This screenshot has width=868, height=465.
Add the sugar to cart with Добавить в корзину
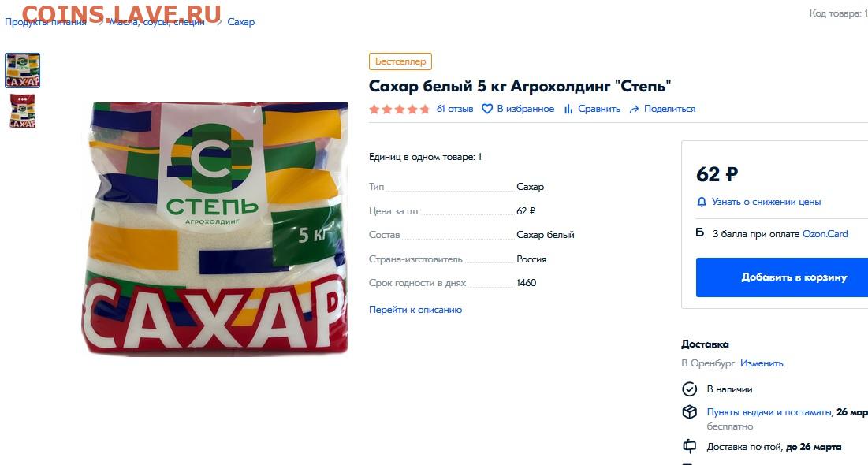[781, 277]
